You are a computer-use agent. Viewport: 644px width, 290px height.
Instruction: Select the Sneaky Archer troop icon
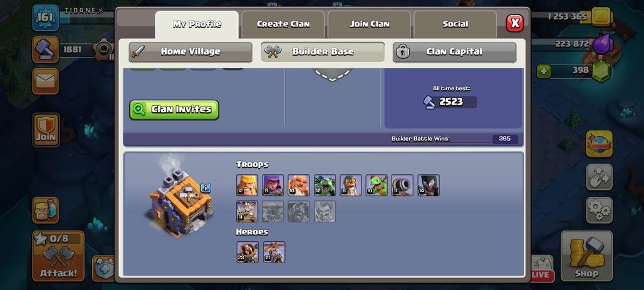coord(273,185)
